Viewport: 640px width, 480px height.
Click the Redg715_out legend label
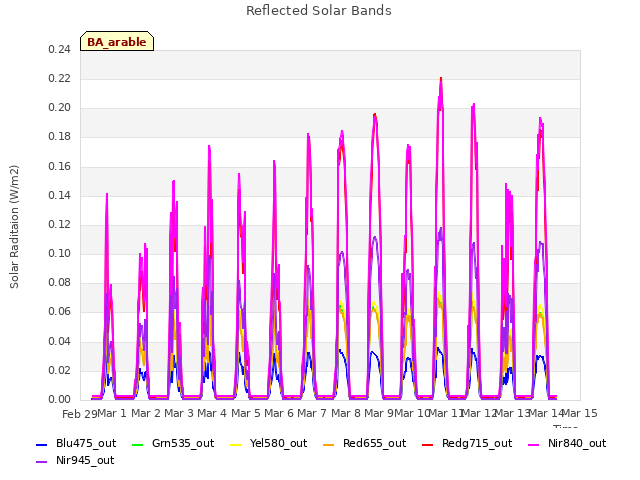click(477, 443)
